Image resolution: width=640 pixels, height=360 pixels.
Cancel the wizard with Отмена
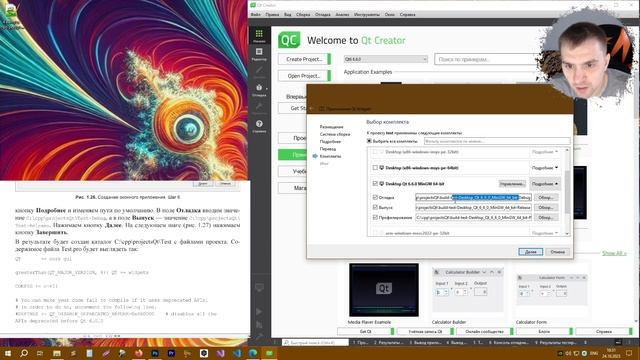click(558, 252)
